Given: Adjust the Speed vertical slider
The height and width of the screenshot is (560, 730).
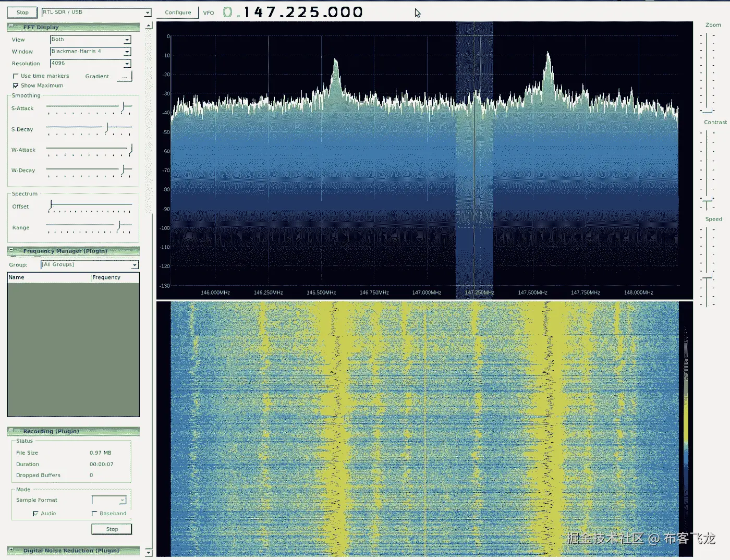Looking at the screenshot, I should coord(707,266).
